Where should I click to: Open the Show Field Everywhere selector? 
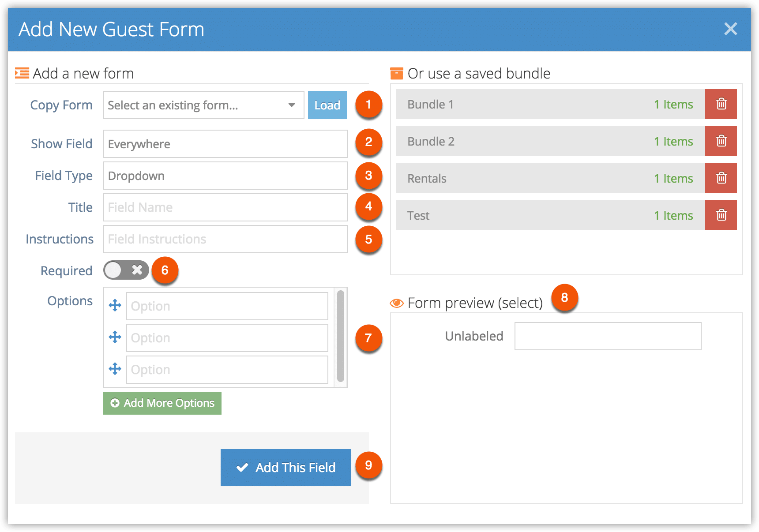point(225,144)
